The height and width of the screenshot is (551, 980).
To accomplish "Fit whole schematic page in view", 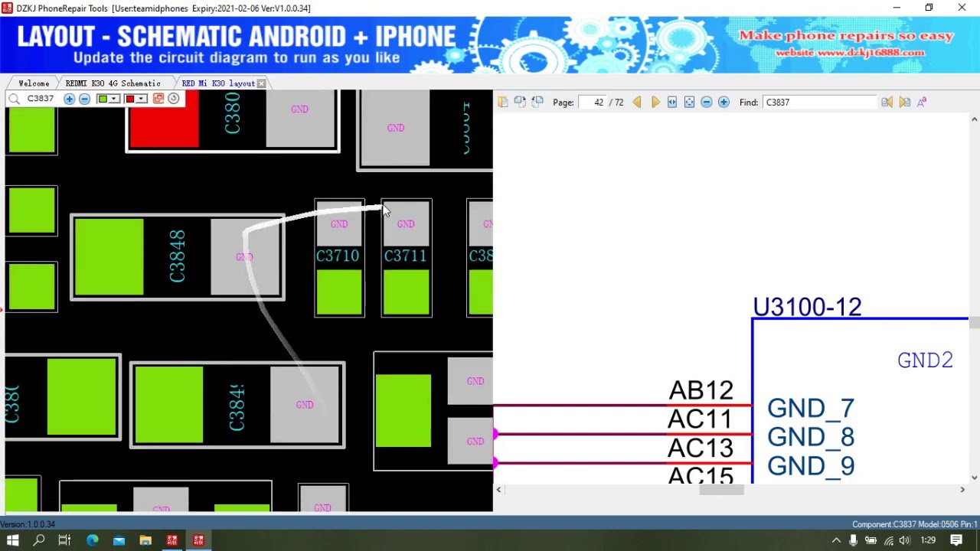I will [x=689, y=102].
